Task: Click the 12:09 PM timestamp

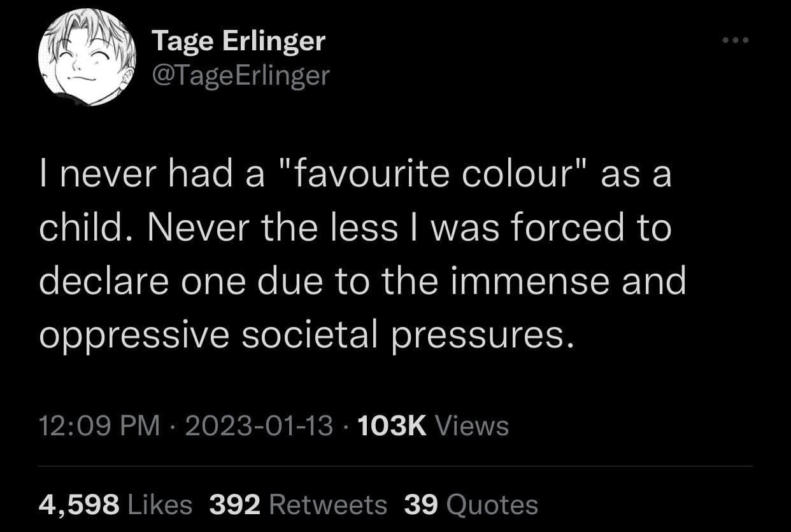Action: (x=97, y=425)
